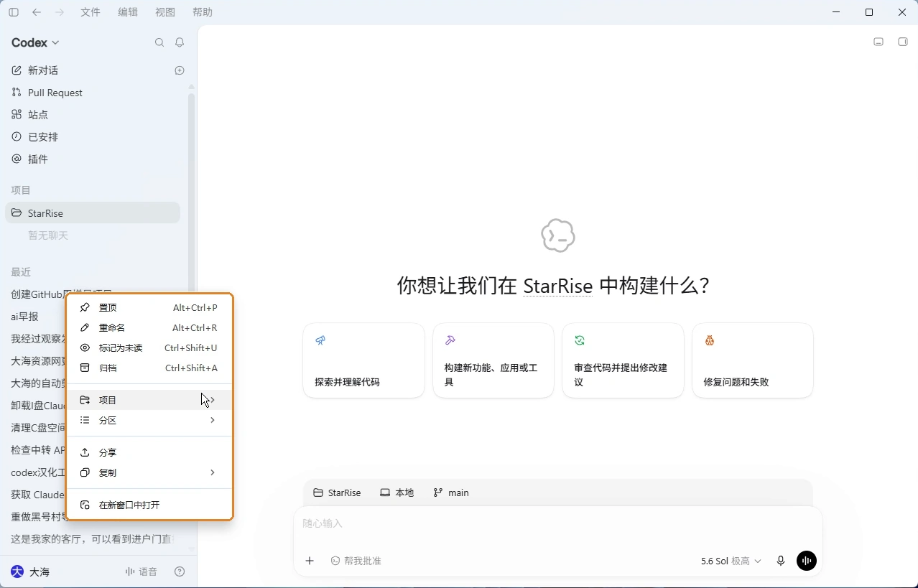The height and width of the screenshot is (588, 918).
Task: Click the Codex logo above the heading
Action: [558, 235]
